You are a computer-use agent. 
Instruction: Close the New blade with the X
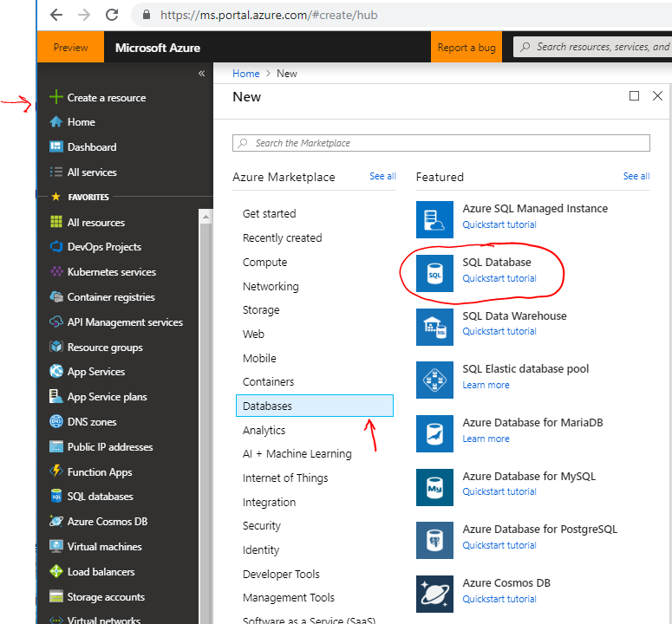coord(657,96)
